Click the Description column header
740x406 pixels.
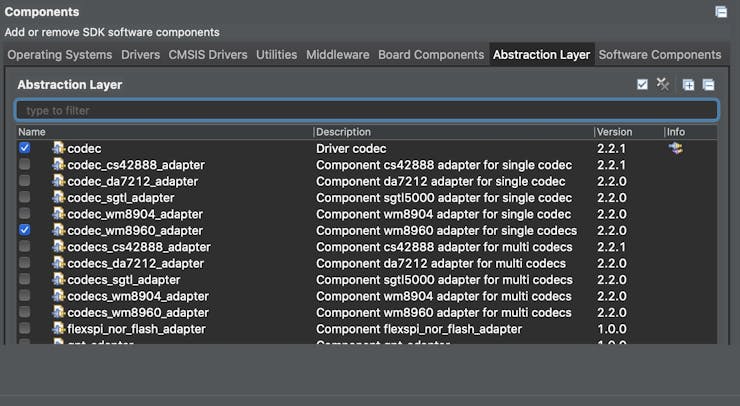344,132
